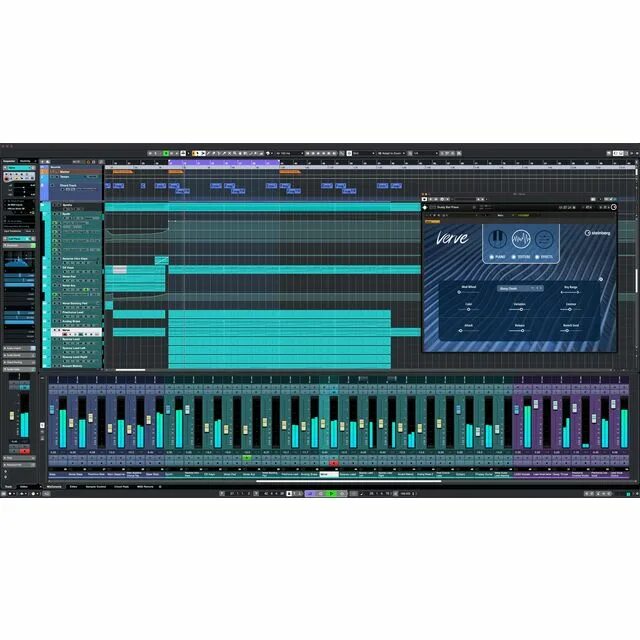Viewport: 640px width, 640px height.
Task: Toggle the TEXTURE layer switch in Verve
Action: (x=514, y=257)
